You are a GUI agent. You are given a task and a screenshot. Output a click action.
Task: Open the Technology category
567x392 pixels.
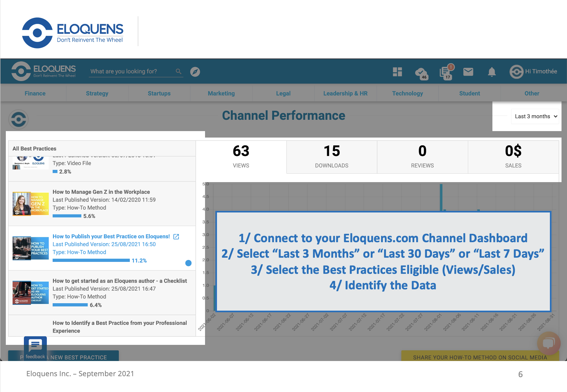407,93
